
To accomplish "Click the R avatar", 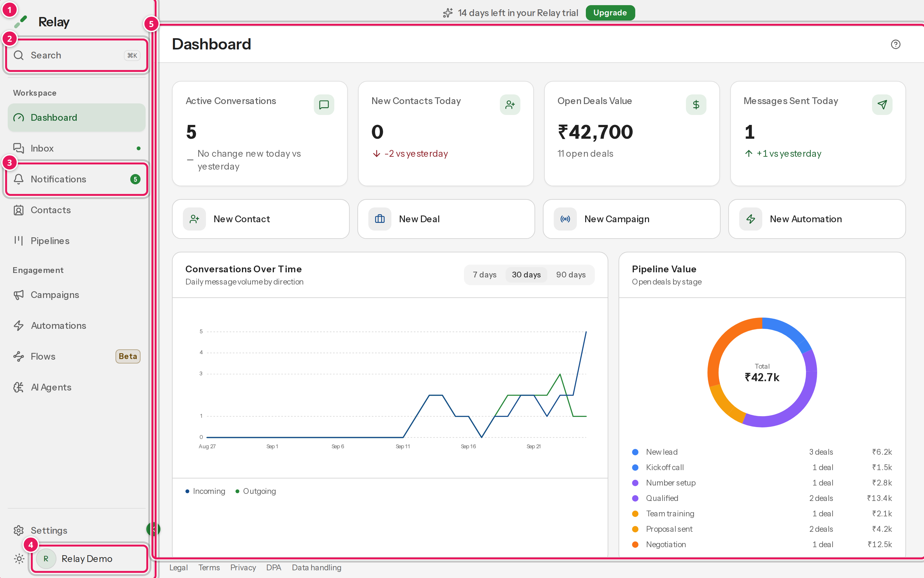I will tap(46, 559).
